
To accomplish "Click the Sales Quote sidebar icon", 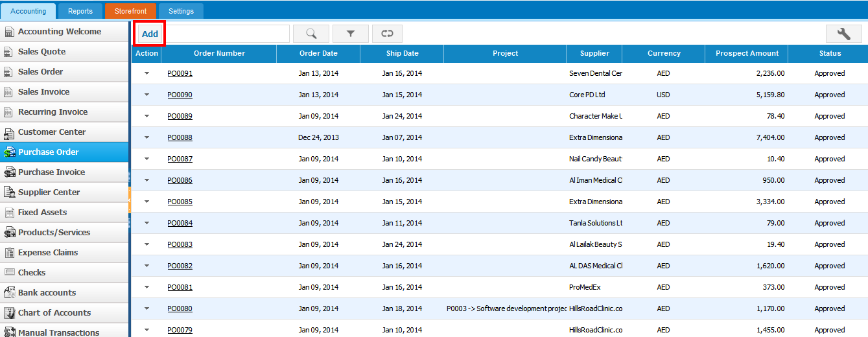I will tap(8, 52).
